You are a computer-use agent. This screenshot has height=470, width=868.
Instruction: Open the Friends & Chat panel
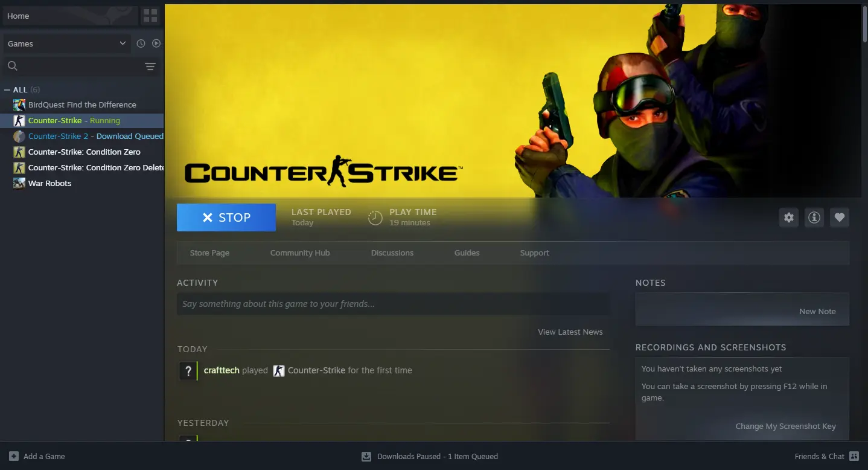point(827,456)
